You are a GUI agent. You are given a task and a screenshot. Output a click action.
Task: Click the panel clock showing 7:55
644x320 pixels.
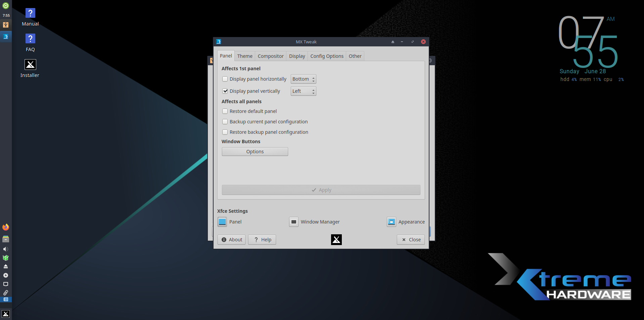[x=6, y=15]
